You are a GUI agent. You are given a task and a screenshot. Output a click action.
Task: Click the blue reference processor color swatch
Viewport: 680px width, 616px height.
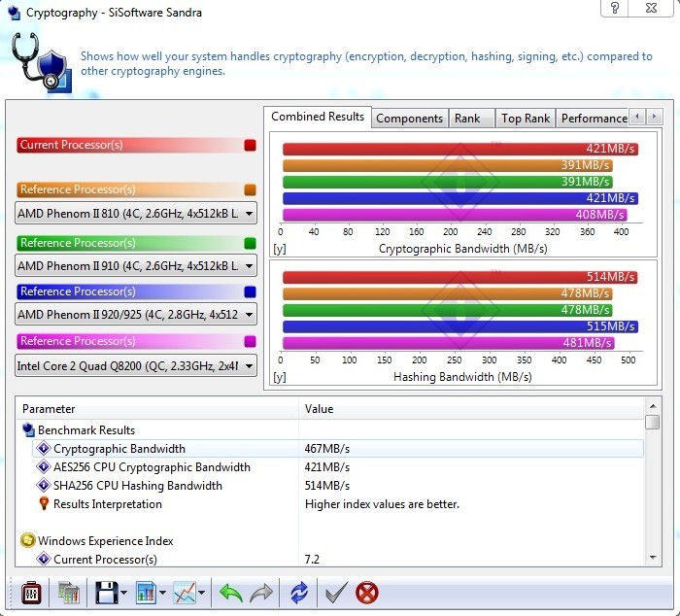251,291
